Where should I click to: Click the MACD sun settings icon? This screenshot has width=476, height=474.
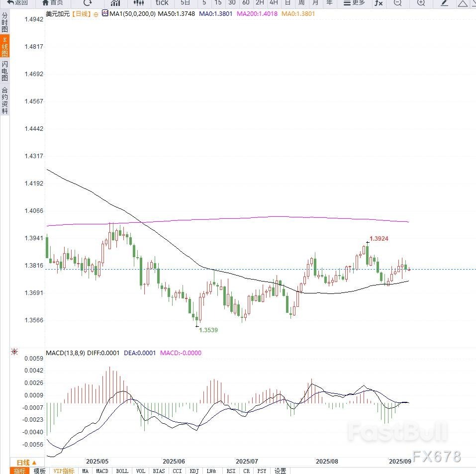[14, 352]
